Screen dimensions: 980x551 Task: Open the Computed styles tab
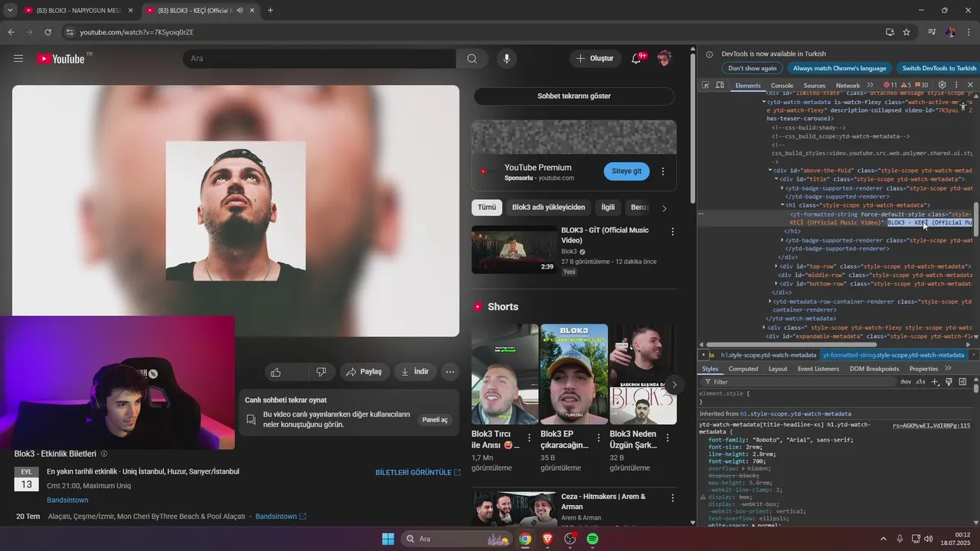[x=743, y=369]
